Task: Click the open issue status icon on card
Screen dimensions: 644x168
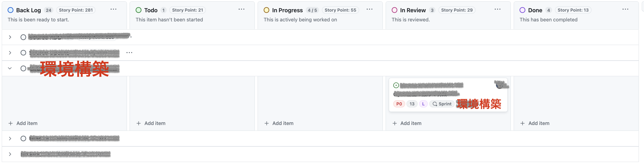Action: [x=396, y=86]
